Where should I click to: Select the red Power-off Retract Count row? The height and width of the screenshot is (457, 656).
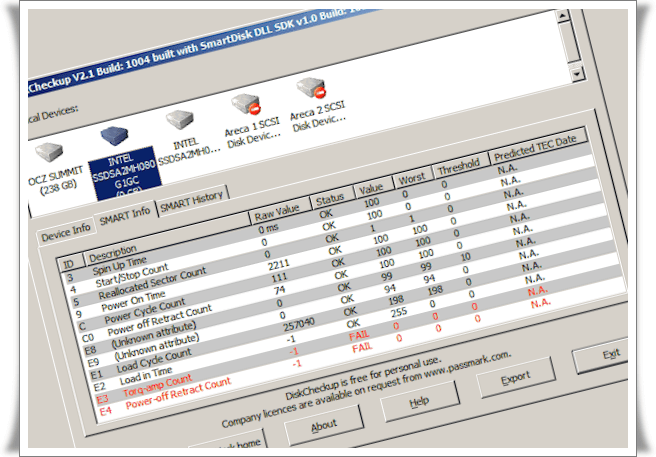coord(364,347)
